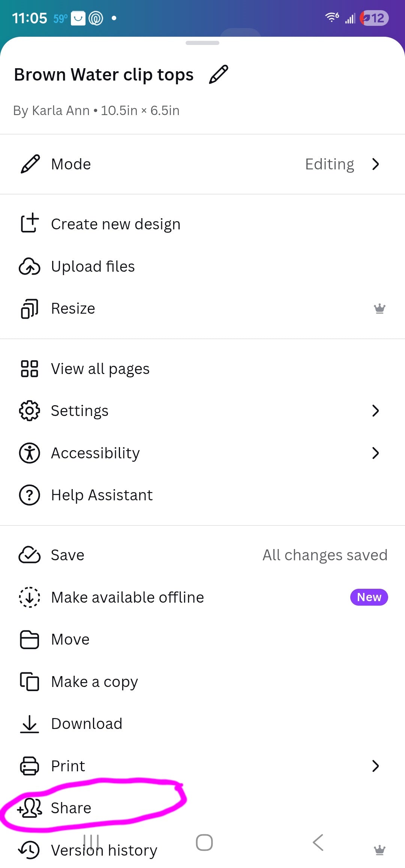Tap the sheet drag handle at top
The image size is (405, 868).
[x=202, y=43]
